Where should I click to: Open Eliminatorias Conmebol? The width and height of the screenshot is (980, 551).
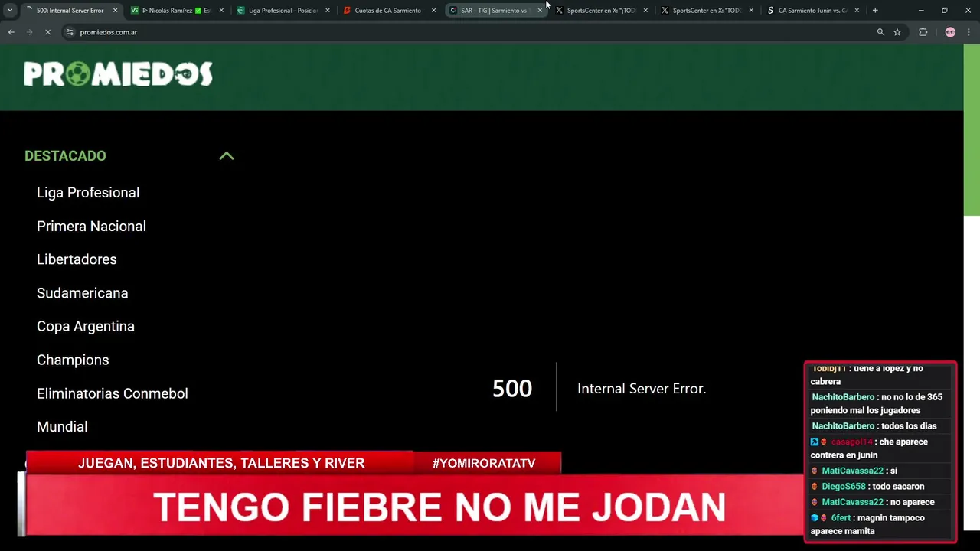[113, 393]
